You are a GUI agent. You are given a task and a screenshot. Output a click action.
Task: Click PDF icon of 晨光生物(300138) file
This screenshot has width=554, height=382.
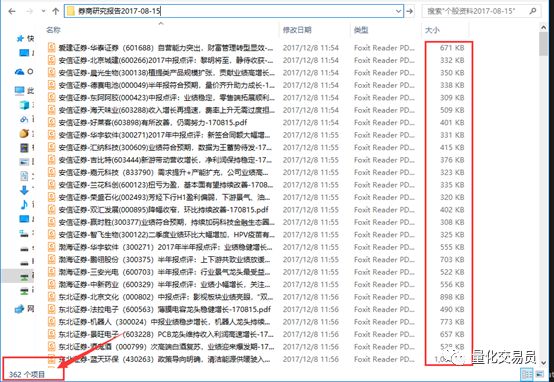(52, 72)
